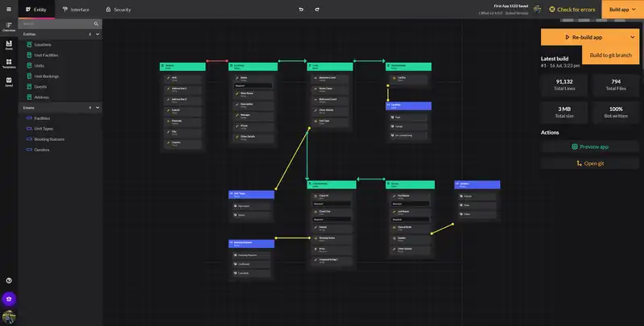Click the Preview app button

pyautogui.click(x=590, y=146)
